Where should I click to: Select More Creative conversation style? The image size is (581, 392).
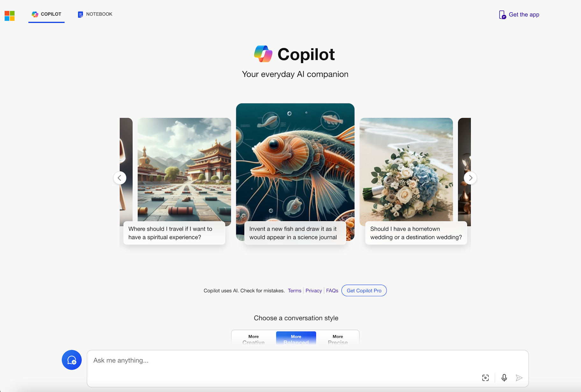254,339
